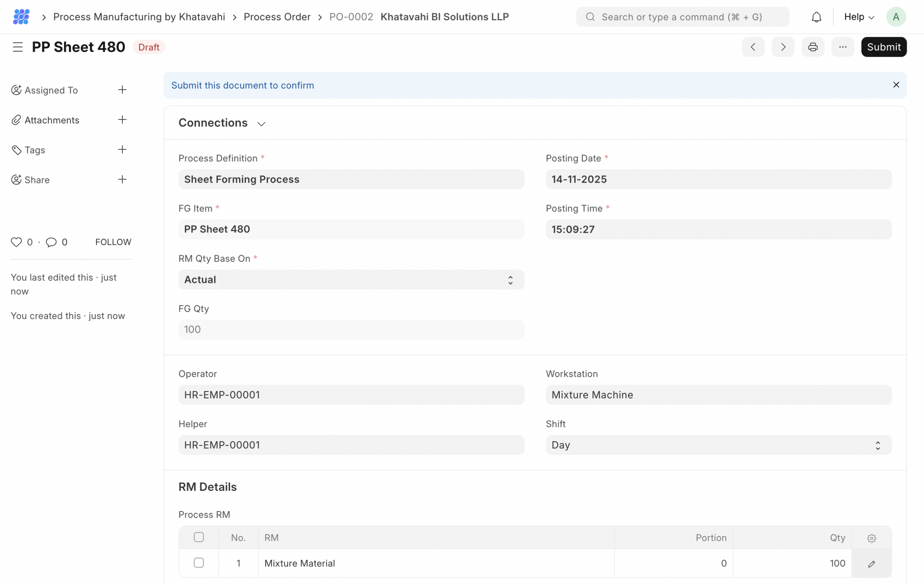Click the print icon in the toolbar
This screenshot has height=584, width=924.
[813, 47]
